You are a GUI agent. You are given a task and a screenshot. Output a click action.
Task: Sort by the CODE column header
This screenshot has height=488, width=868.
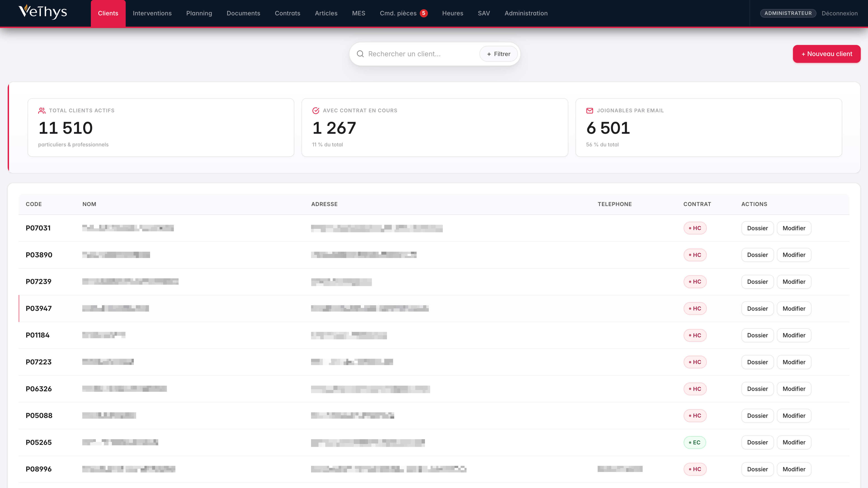(34, 204)
